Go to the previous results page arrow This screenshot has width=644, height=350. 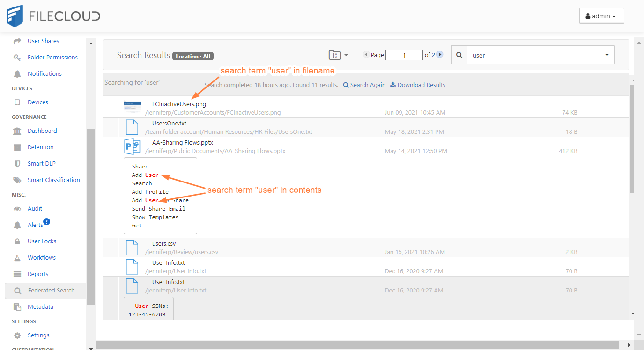click(366, 55)
